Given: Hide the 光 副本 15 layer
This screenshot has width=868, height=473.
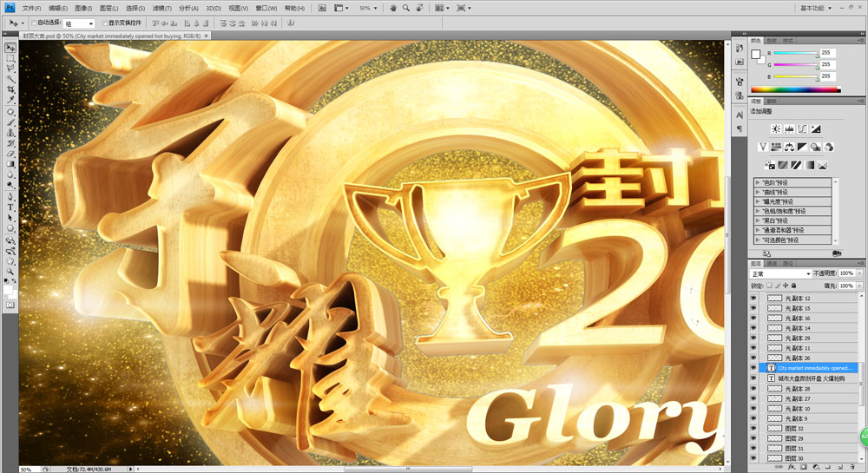Looking at the screenshot, I should [753, 308].
